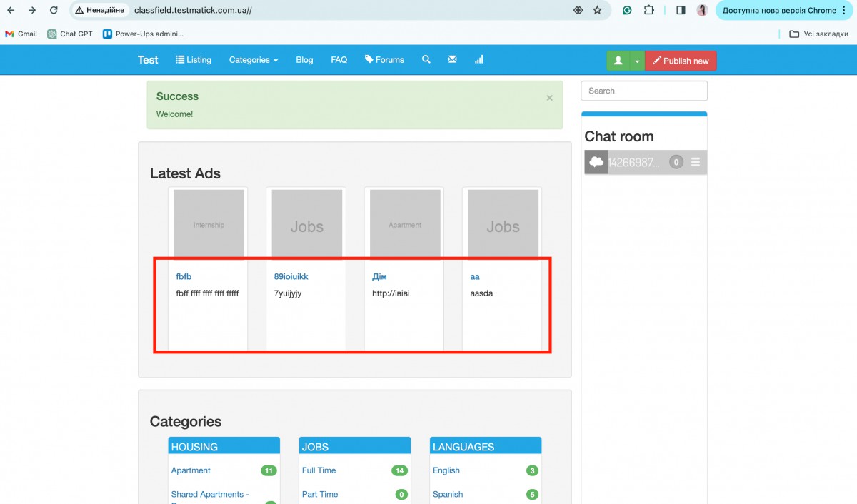
Task: Click the chat cloud icon in Chat room
Action: point(596,163)
